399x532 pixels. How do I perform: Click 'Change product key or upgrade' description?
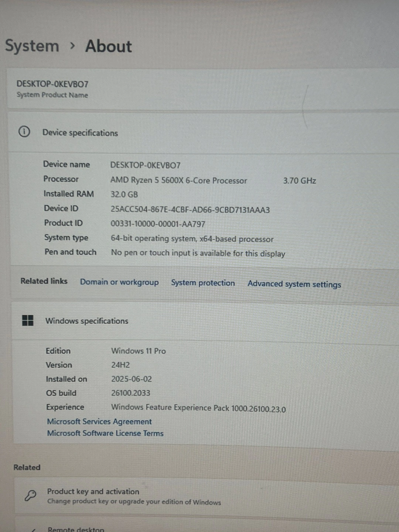click(x=134, y=502)
